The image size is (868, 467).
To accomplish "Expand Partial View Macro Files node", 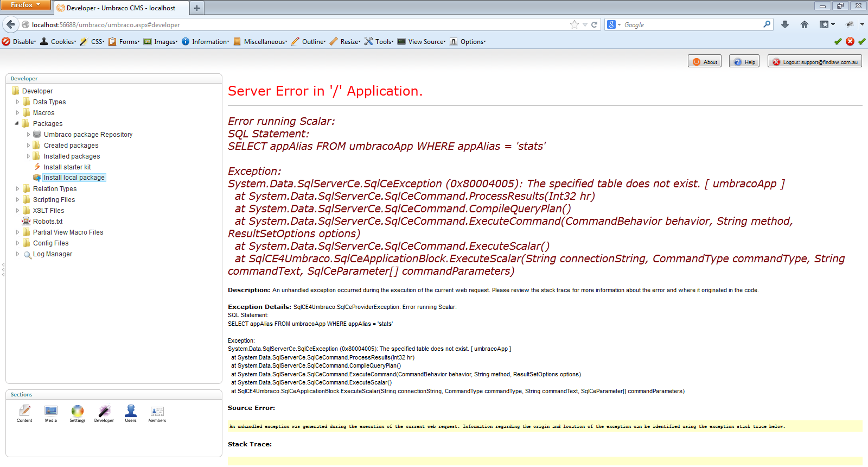I will [17, 232].
